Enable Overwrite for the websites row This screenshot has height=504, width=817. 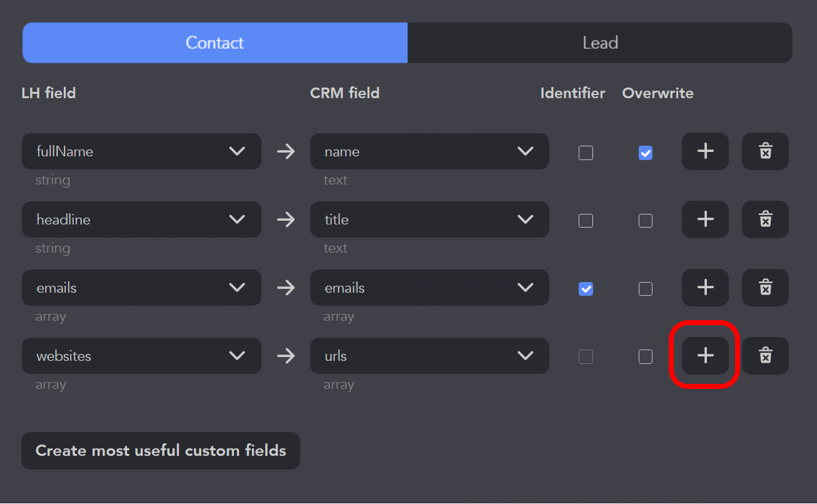tap(646, 357)
